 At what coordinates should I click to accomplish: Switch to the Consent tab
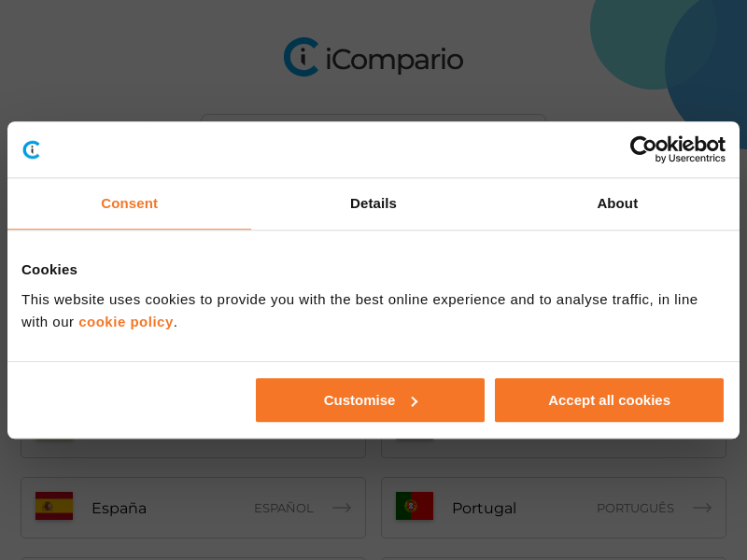coord(129,203)
